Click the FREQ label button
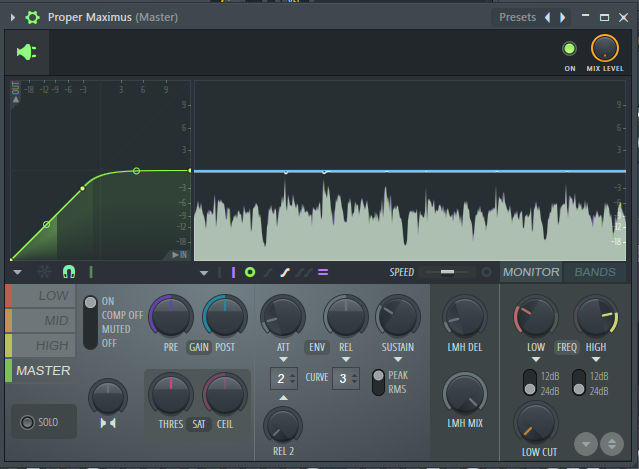 point(567,347)
